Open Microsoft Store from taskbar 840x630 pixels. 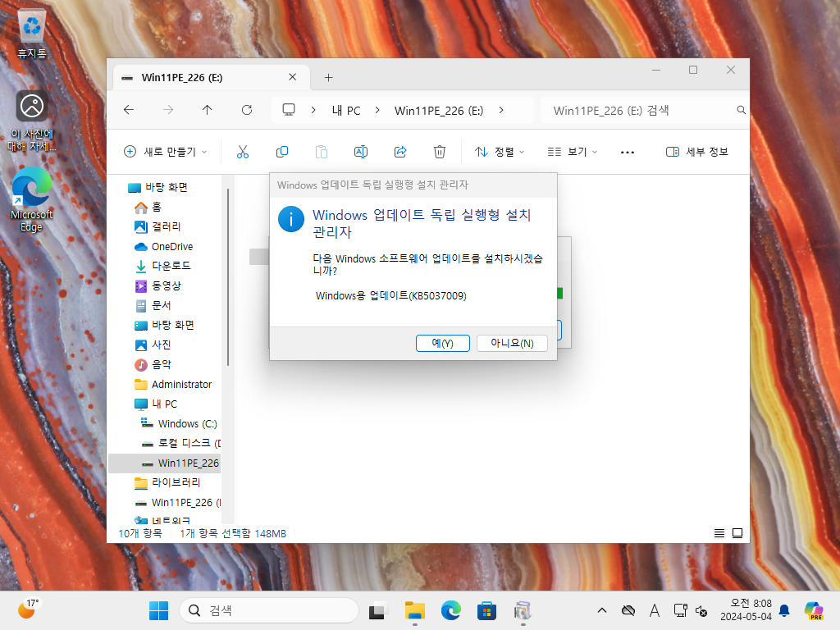coord(487,610)
